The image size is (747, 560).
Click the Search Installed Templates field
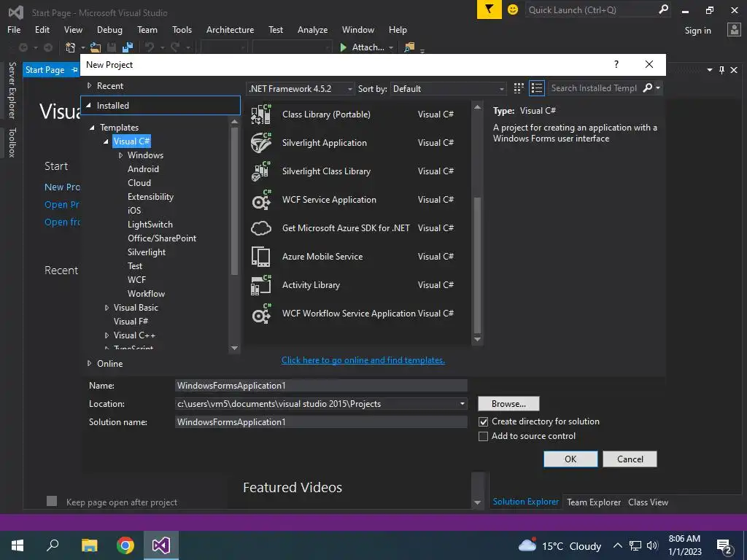pyautogui.click(x=594, y=88)
